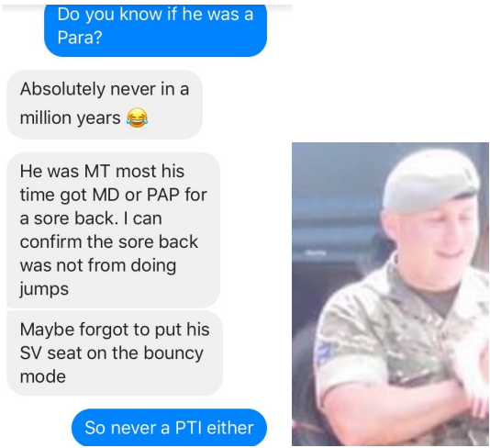Viewport: 490px width, 448px height.
Task: Click the word "PTI" in the bottom blue bubble
Action: pos(188,428)
